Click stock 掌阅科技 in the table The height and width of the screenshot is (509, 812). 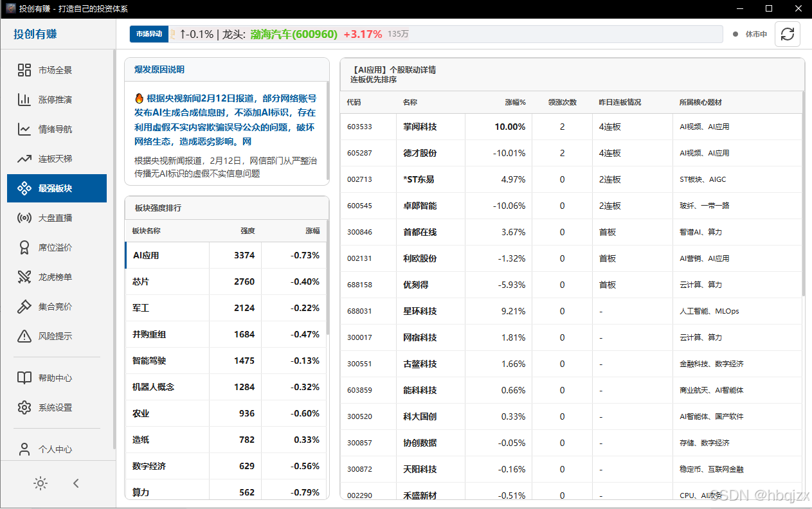[420, 127]
